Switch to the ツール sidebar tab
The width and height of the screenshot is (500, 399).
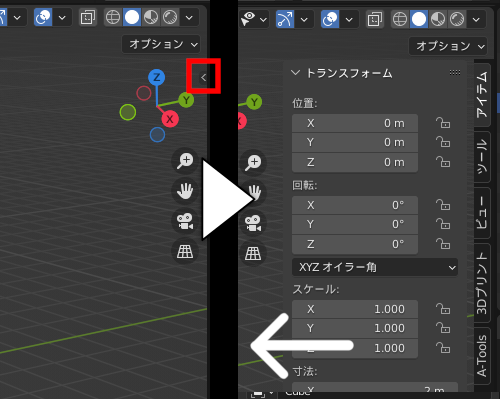pos(482,157)
